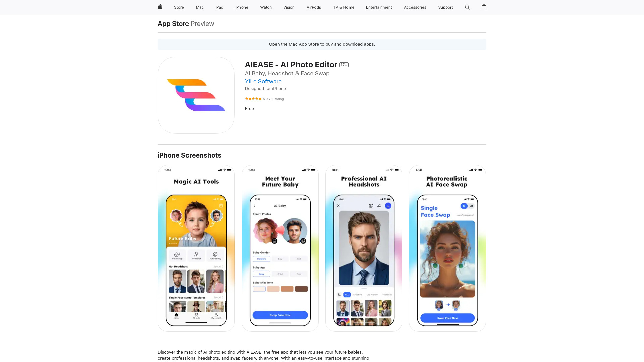Click the Single Face Swap icon
The image size is (644, 362).
463,206
